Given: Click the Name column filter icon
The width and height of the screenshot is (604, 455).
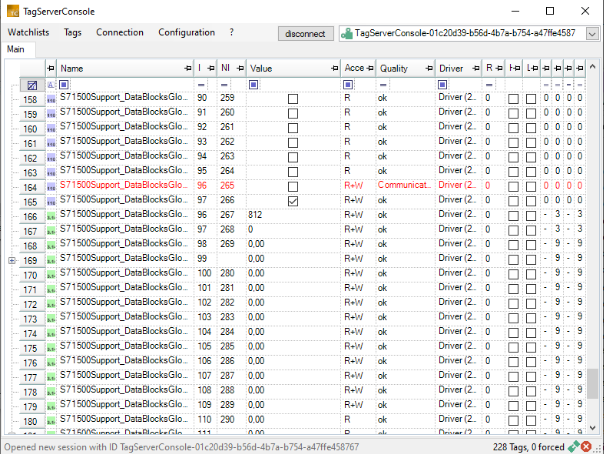Looking at the screenshot, I should pyautogui.click(x=64, y=84).
